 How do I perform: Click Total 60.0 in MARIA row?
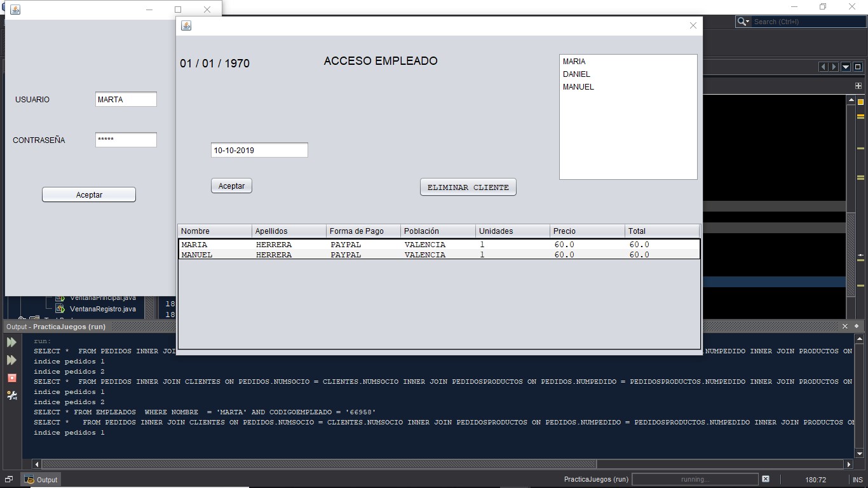coord(663,245)
